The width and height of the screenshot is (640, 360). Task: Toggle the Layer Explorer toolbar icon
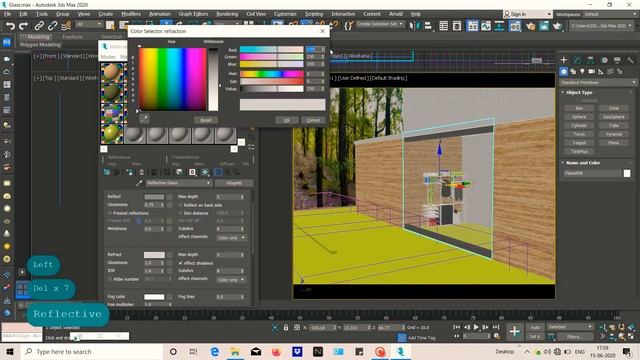[x=457, y=26]
